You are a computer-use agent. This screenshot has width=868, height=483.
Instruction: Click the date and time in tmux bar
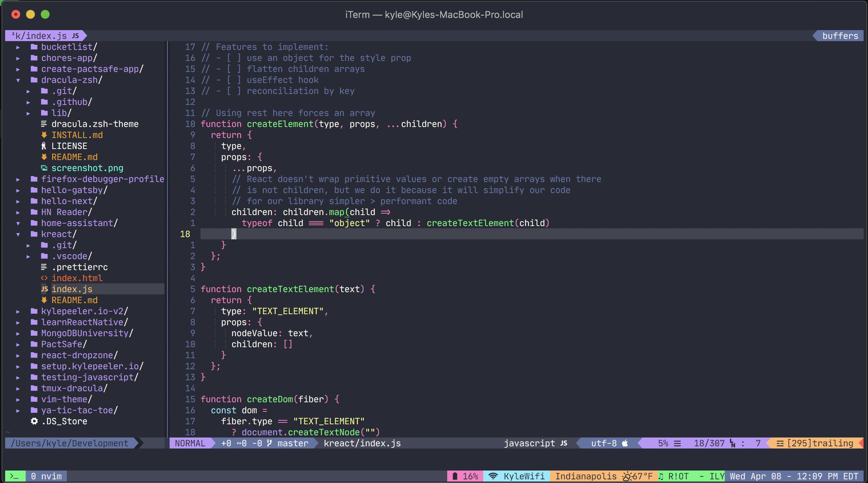point(794,476)
